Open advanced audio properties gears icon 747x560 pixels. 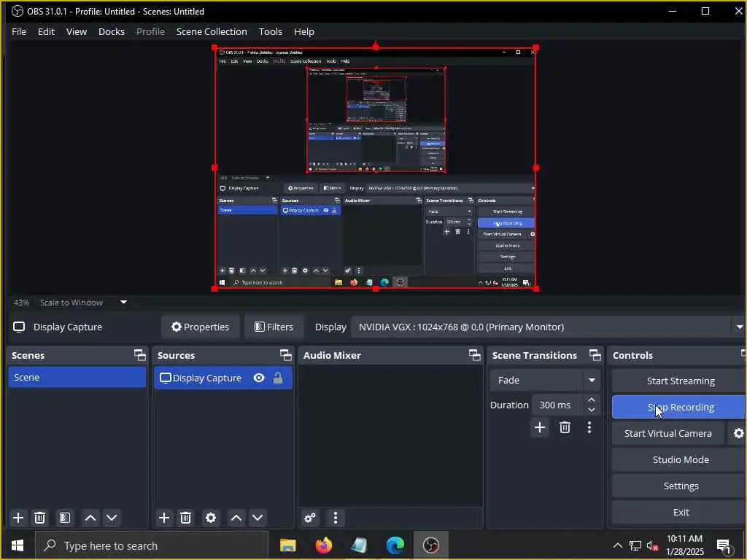(310, 518)
